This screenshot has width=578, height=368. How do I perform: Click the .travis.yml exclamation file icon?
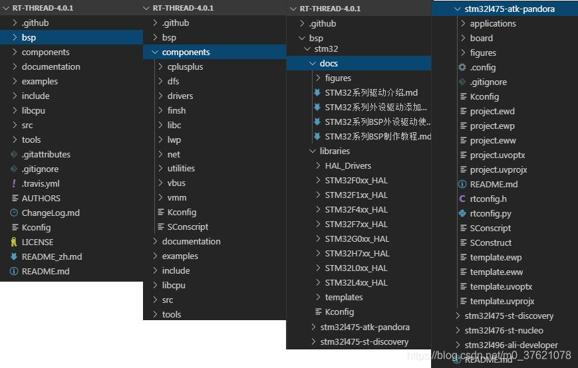click(x=14, y=183)
